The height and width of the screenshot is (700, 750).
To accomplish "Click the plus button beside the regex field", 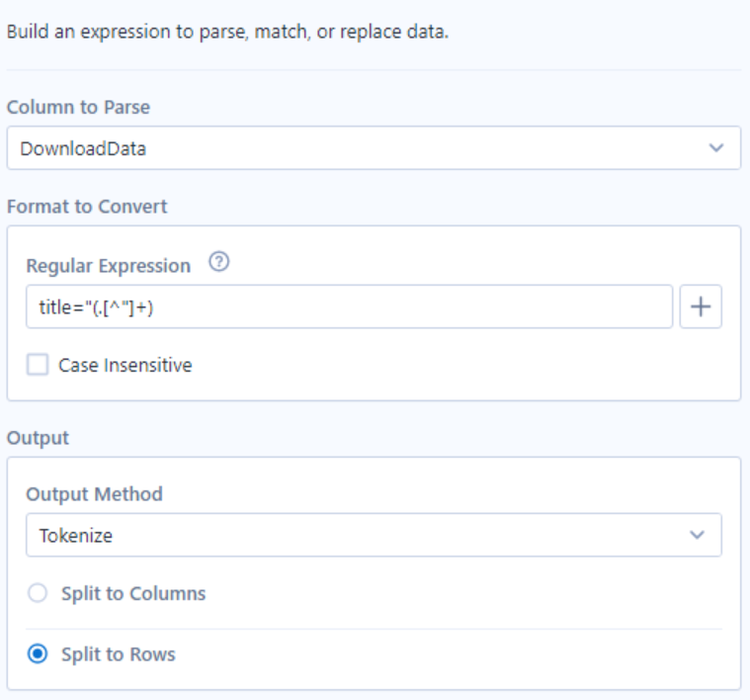I will [701, 306].
